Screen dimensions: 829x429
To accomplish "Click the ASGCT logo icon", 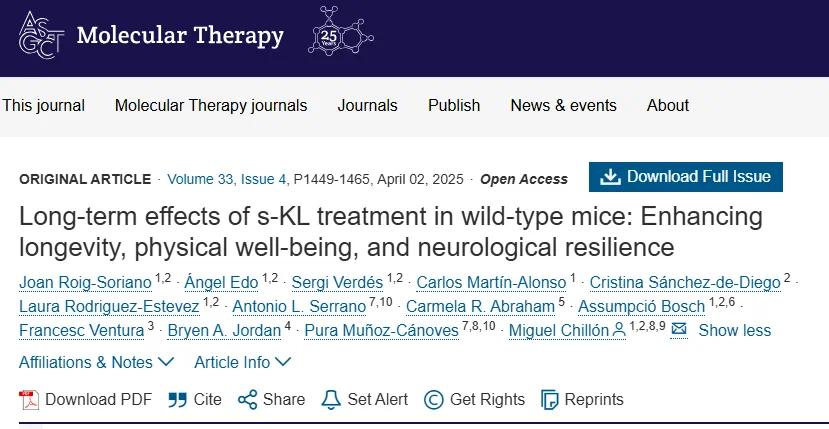I will [41, 35].
